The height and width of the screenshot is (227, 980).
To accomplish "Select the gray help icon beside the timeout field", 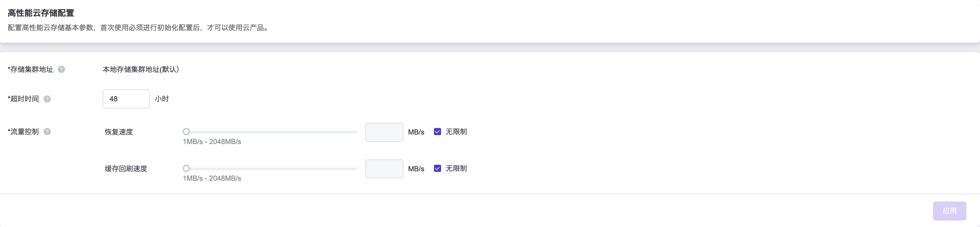I will coord(47,99).
